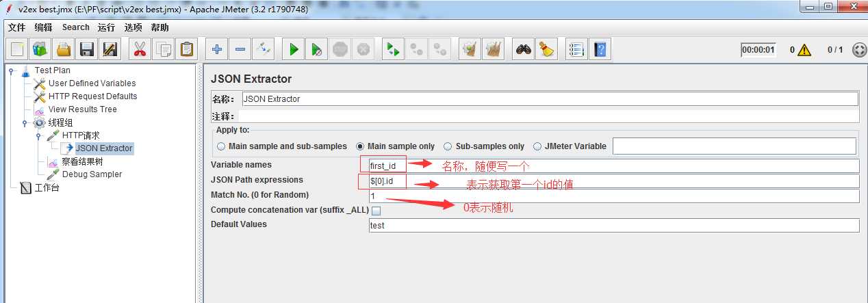Select the 线程组 thread group node
Viewport: 868px width, 303px height.
(x=60, y=122)
